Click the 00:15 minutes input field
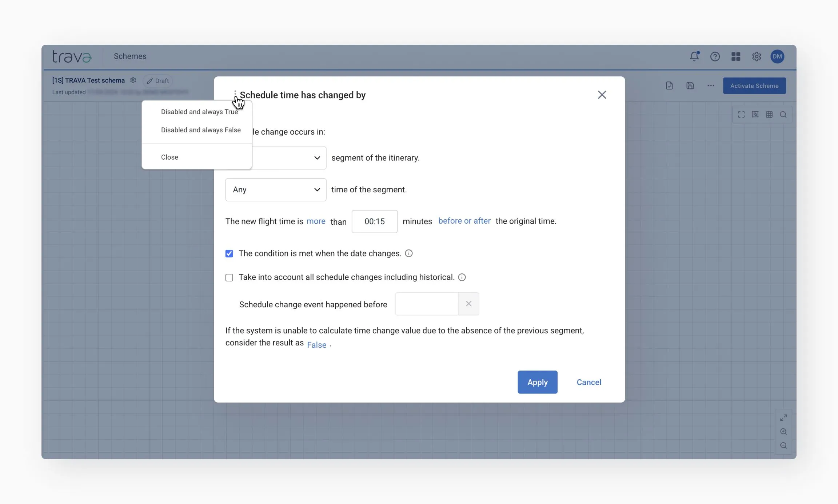This screenshot has width=838, height=504. pos(374,221)
